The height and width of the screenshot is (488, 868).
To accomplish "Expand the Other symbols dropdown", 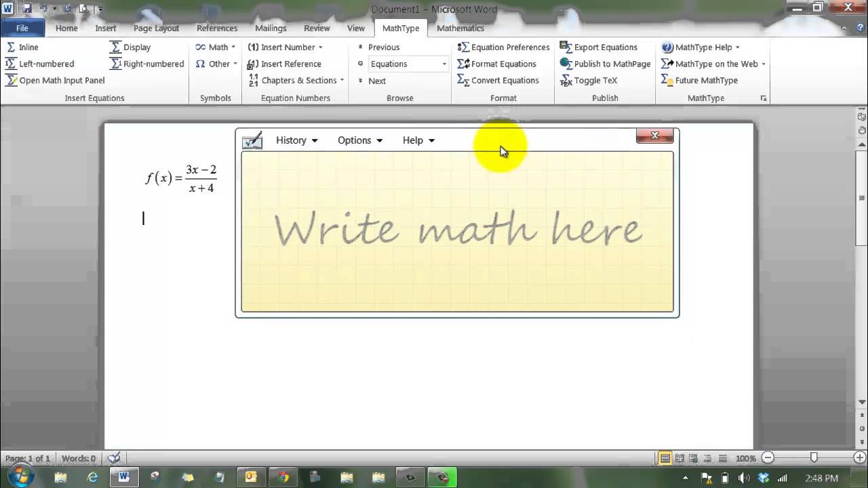I will coord(216,64).
